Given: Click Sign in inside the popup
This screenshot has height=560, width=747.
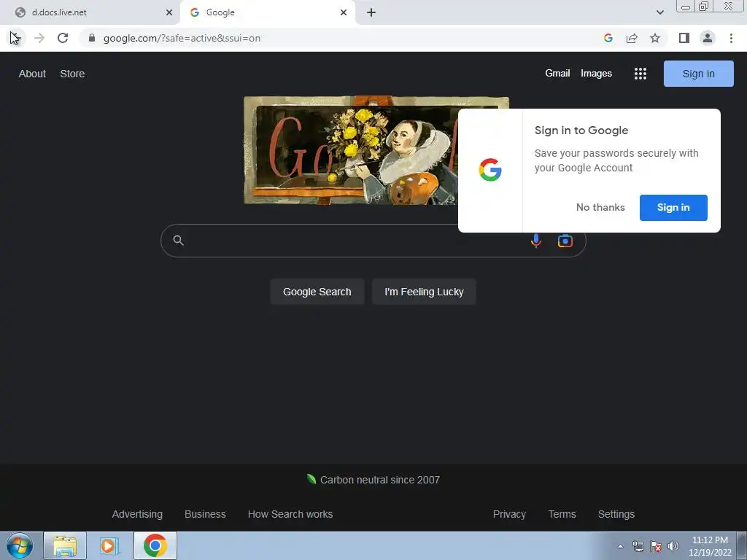Looking at the screenshot, I should pos(673,208).
